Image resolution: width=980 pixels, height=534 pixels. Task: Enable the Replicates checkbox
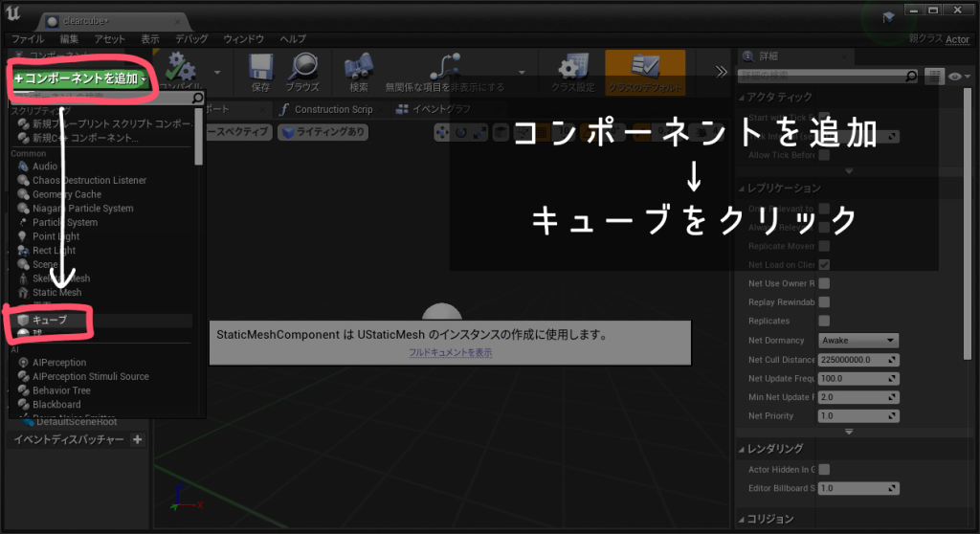coord(823,321)
